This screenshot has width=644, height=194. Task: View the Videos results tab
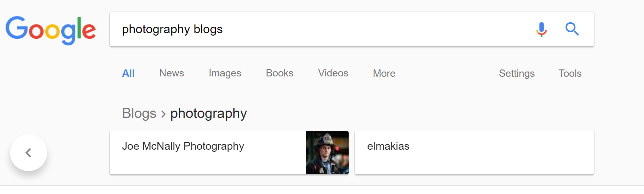(333, 73)
